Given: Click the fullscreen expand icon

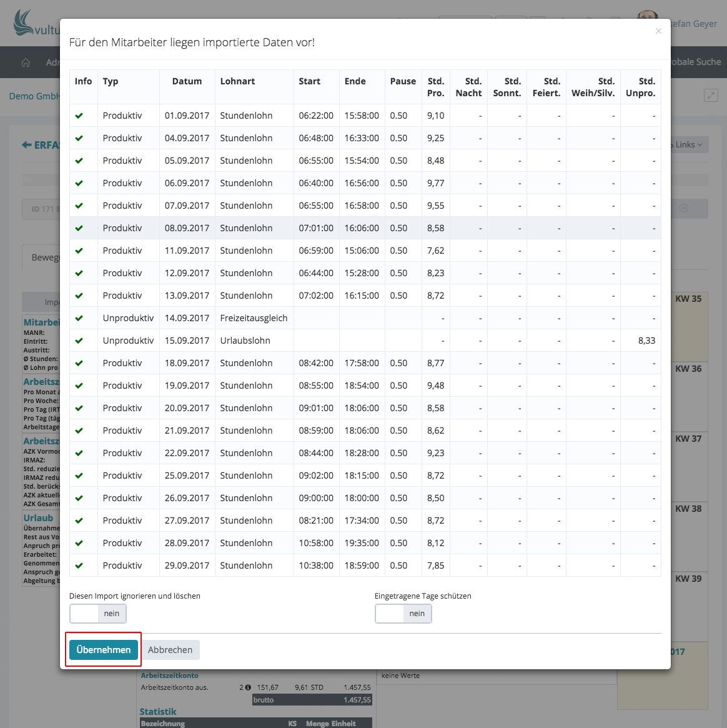Looking at the screenshot, I should (x=711, y=96).
